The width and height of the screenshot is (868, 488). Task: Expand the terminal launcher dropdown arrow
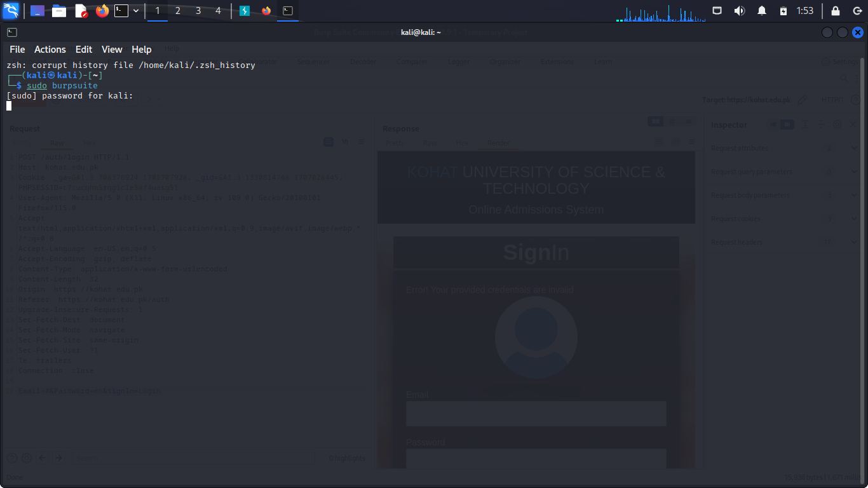[x=135, y=11]
